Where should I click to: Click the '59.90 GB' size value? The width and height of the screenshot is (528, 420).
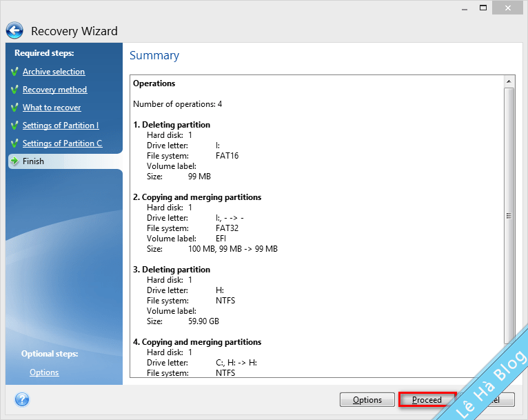pyautogui.click(x=203, y=321)
